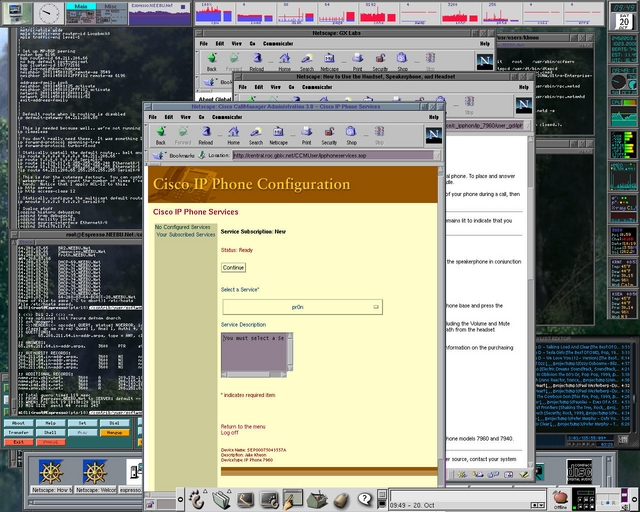Reload the Cisco IP Phone Services page
The height and width of the screenshot is (512, 640).
point(206,135)
